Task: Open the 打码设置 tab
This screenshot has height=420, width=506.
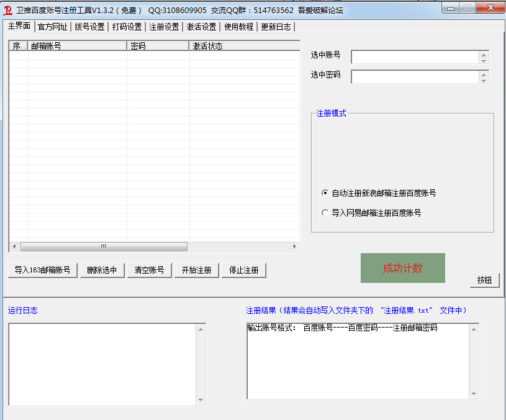Action: coord(127,27)
